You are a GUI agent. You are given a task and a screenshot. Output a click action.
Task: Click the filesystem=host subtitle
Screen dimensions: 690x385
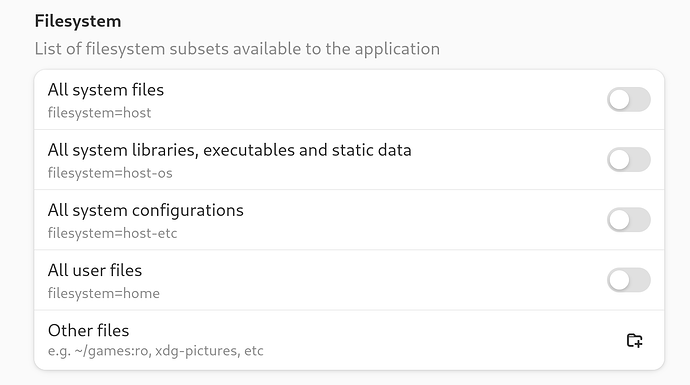coord(99,113)
